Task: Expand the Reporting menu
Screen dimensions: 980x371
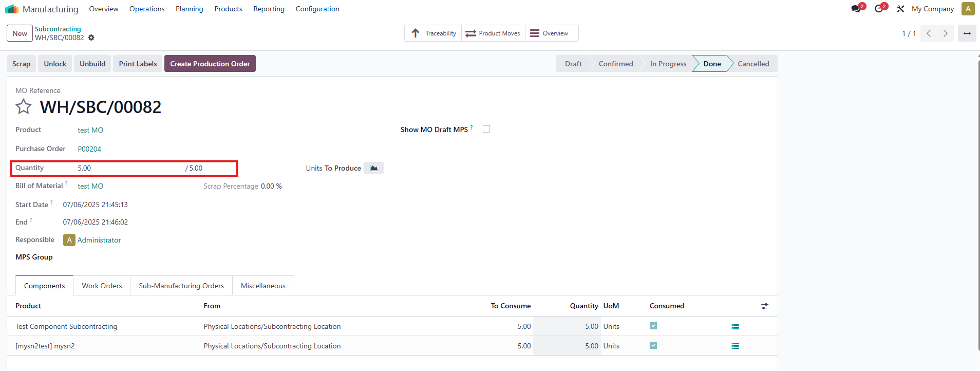Action: point(269,9)
